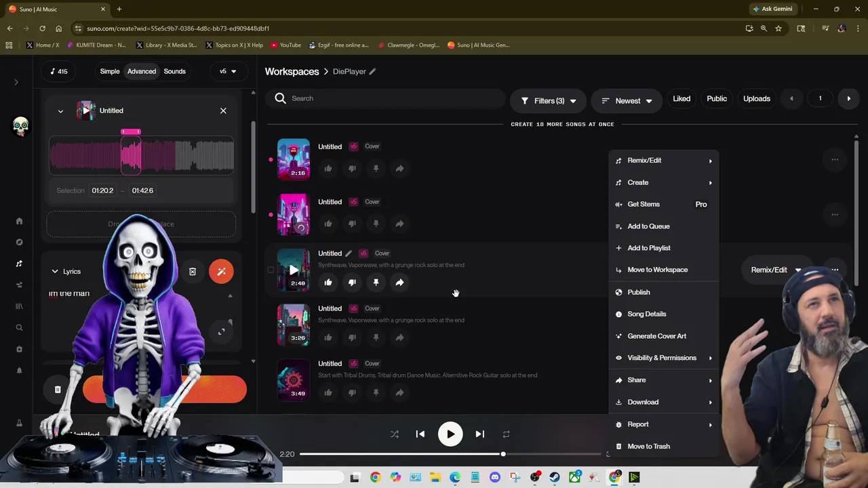
Task: Select Sounds creation mode
Action: tap(174, 71)
